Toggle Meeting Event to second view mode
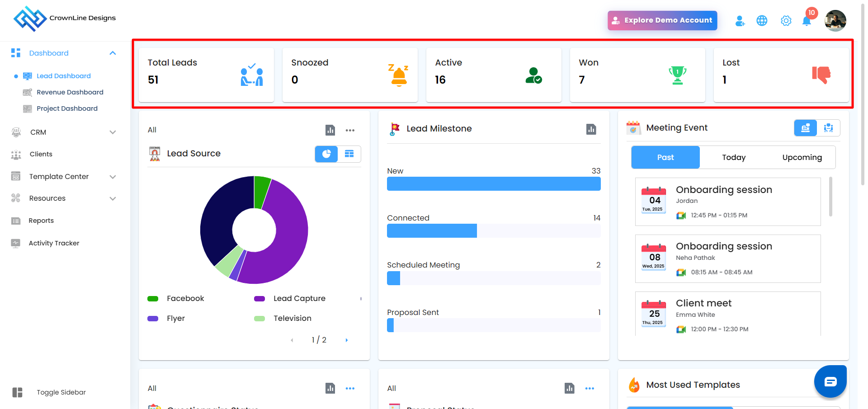This screenshot has width=868, height=409. (x=828, y=128)
